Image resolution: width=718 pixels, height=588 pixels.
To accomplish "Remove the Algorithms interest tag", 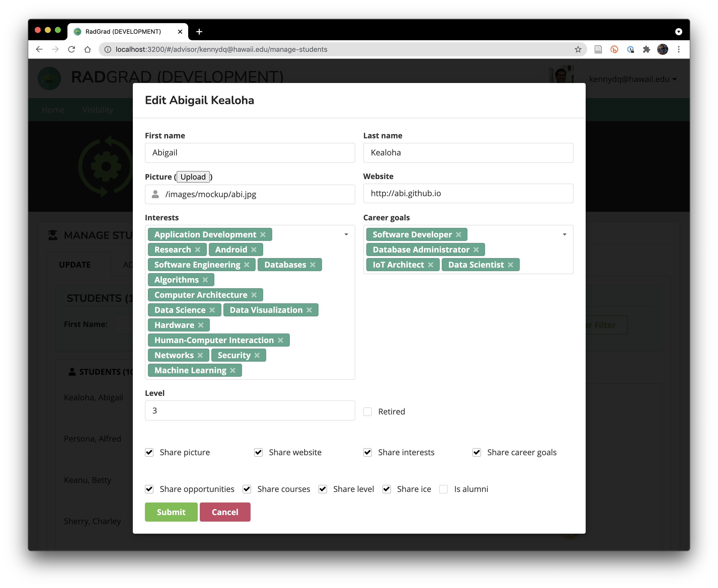I will click(x=205, y=280).
